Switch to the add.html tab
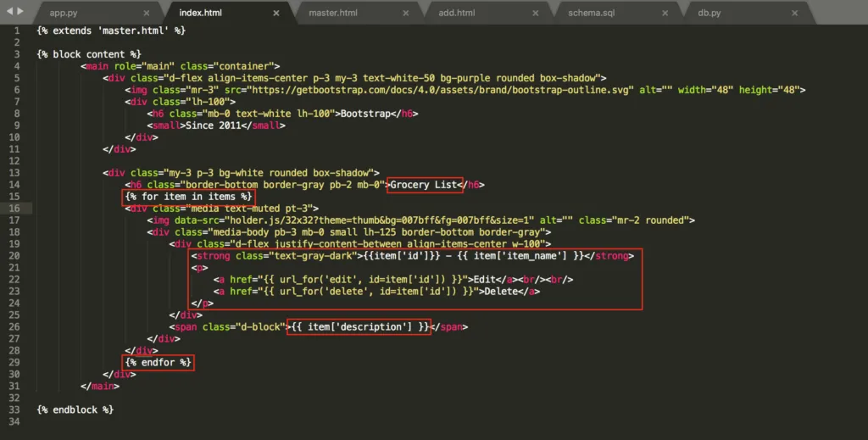 457,13
